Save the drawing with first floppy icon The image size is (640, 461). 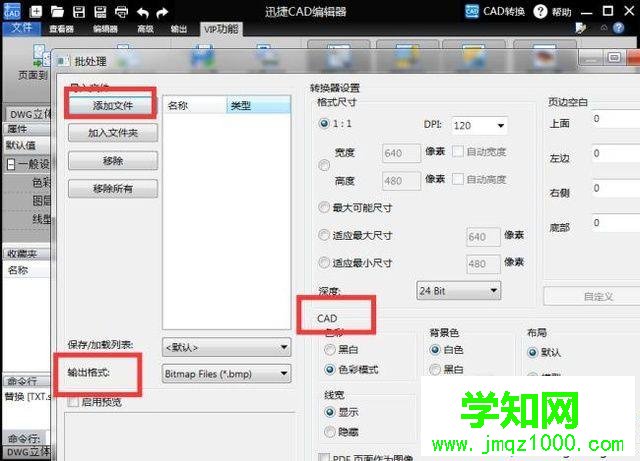(79, 12)
